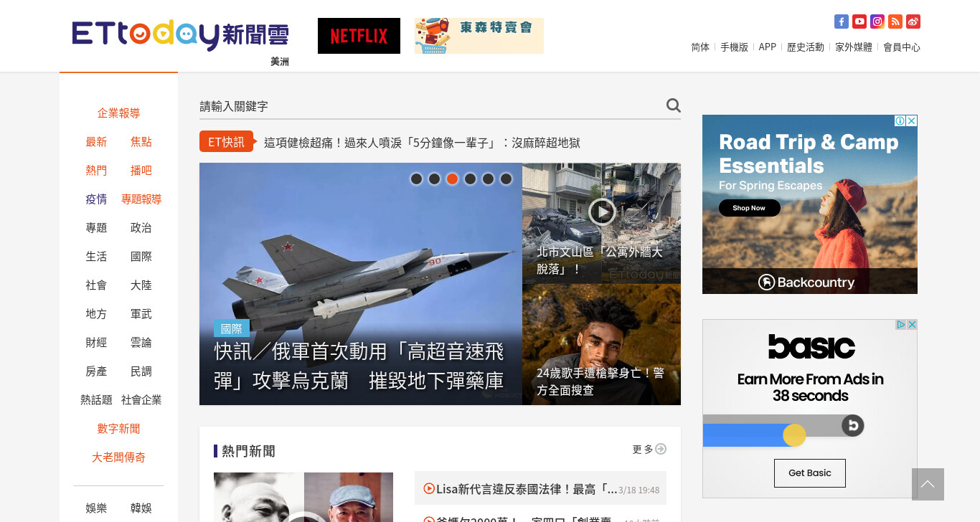Switch to 简体 version
Screen dimensions: 980x522
(x=700, y=47)
